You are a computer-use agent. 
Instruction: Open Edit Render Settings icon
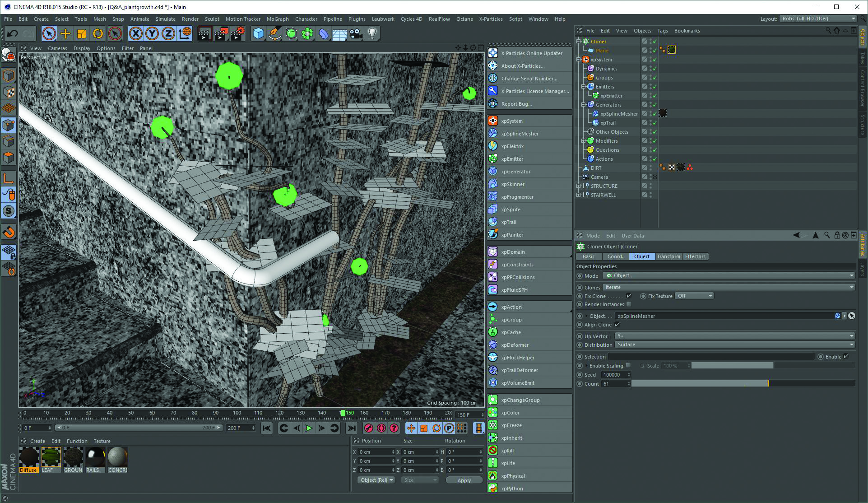[x=238, y=33]
